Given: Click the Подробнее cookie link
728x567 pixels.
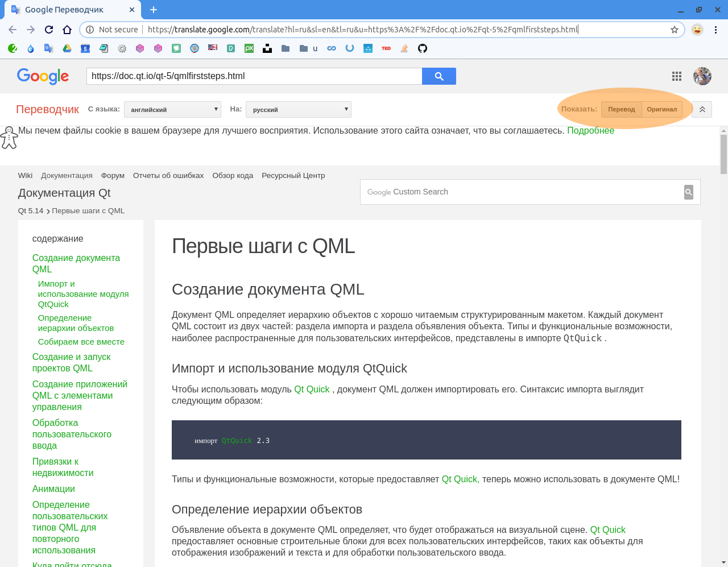Looking at the screenshot, I should tap(590, 131).
